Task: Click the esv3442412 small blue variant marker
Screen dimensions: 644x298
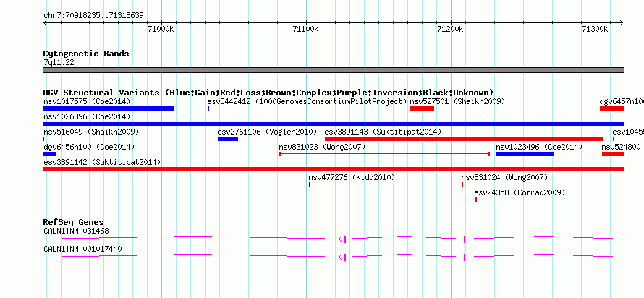Action: 208,108
